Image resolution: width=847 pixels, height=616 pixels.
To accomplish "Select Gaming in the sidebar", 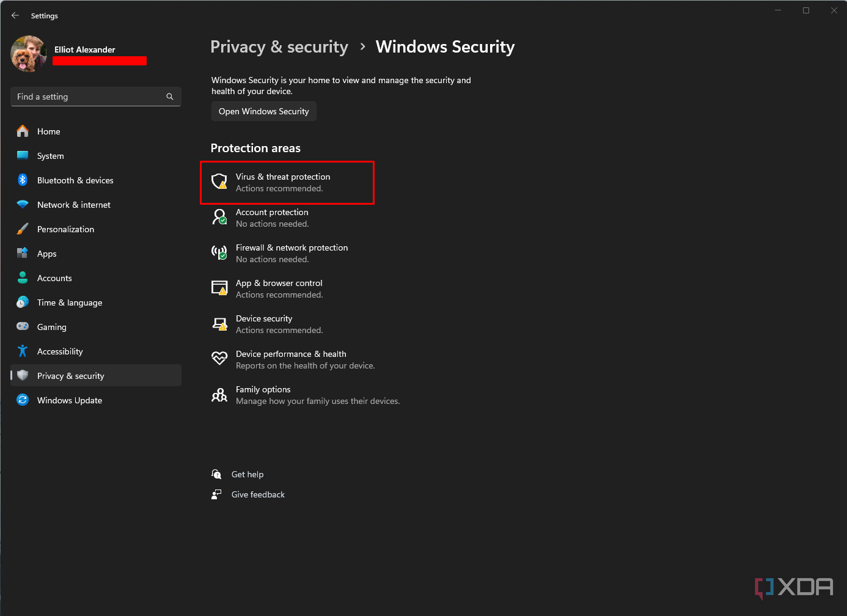I will 96,327.
